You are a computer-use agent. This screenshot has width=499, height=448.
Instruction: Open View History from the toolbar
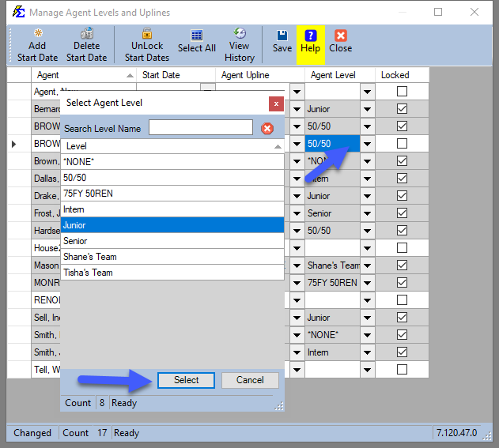[239, 34]
